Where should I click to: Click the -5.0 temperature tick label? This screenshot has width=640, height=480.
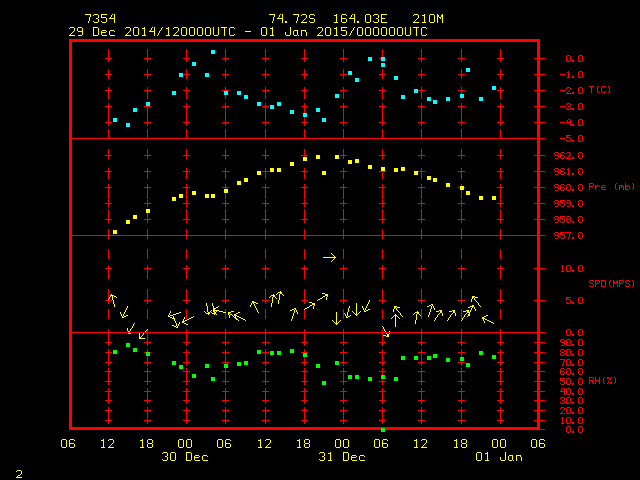point(568,139)
